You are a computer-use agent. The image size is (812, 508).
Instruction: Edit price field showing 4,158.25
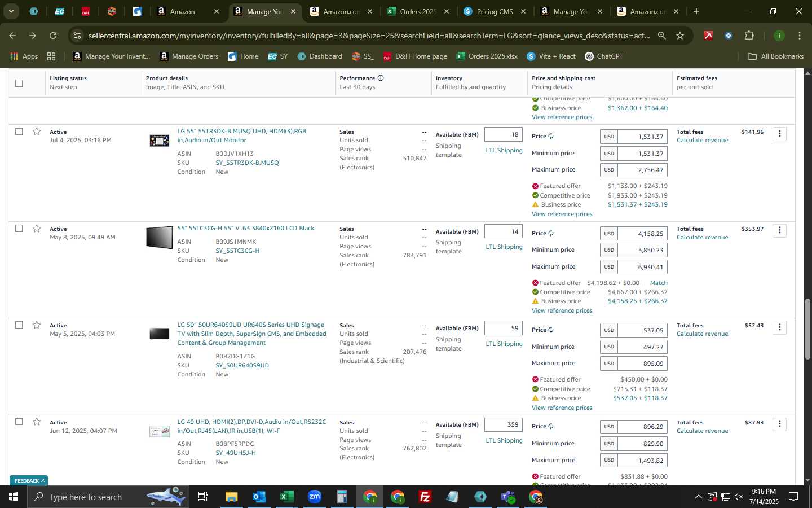click(642, 234)
